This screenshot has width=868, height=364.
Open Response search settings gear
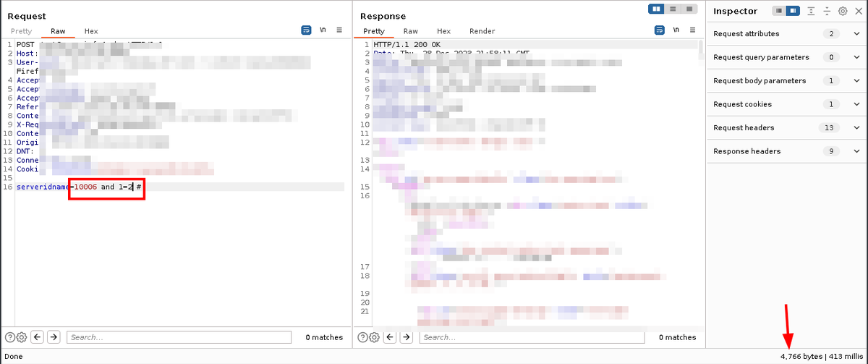click(374, 337)
